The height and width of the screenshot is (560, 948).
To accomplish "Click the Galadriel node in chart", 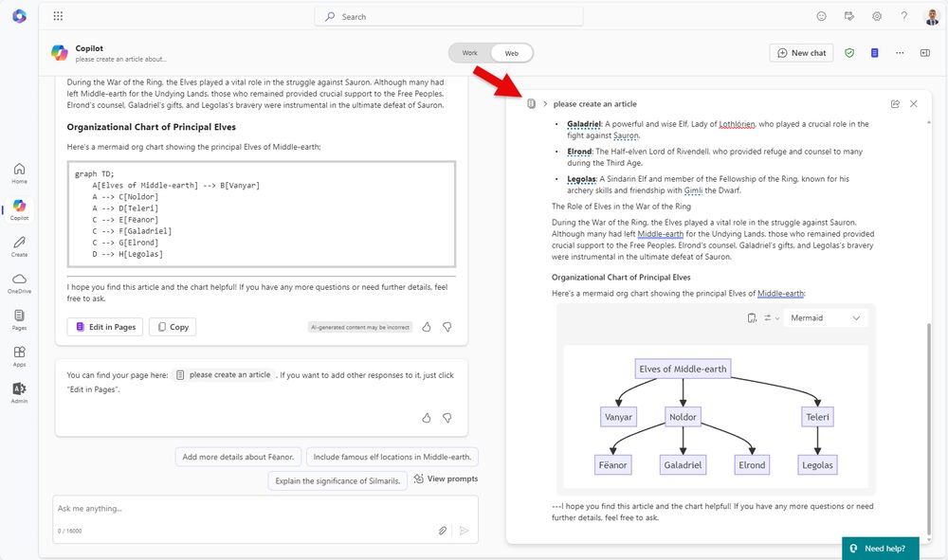I will [x=683, y=465].
